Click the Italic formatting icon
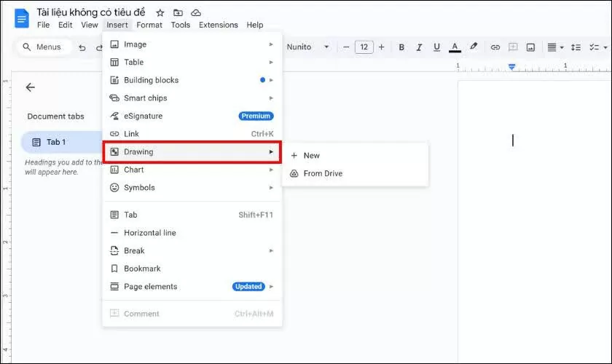This screenshot has width=612, height=364. pyautogui.click(x=419, y=47)
